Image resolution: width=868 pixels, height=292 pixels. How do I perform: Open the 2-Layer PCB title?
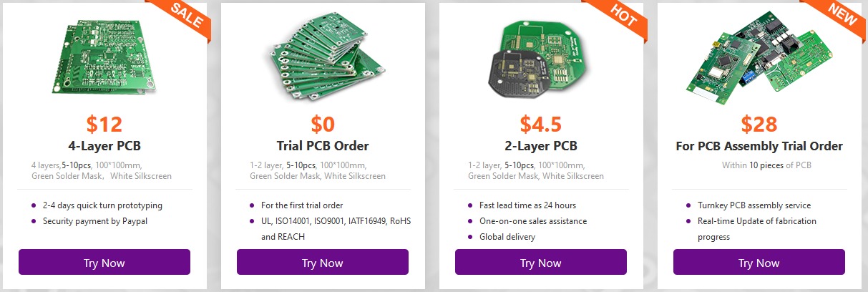coord(541,146)
